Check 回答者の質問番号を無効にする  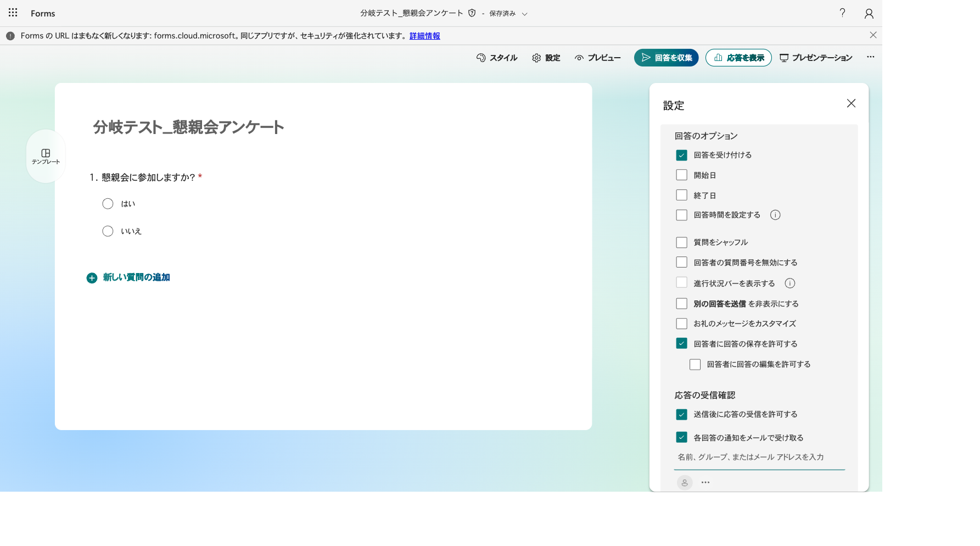click(681, 262)
